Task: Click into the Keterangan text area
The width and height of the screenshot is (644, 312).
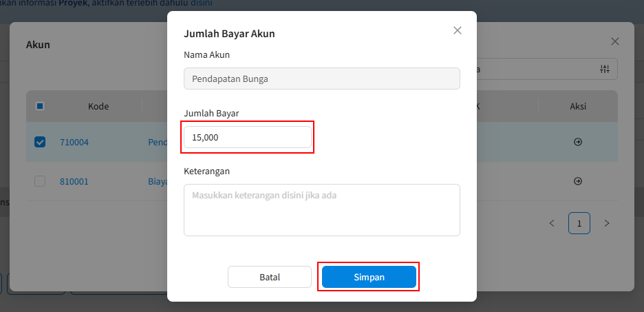Action: [321, 210]
